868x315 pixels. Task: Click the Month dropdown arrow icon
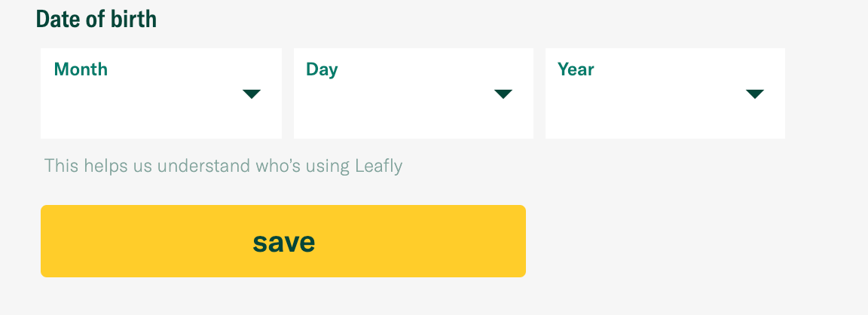coord(252,94)
